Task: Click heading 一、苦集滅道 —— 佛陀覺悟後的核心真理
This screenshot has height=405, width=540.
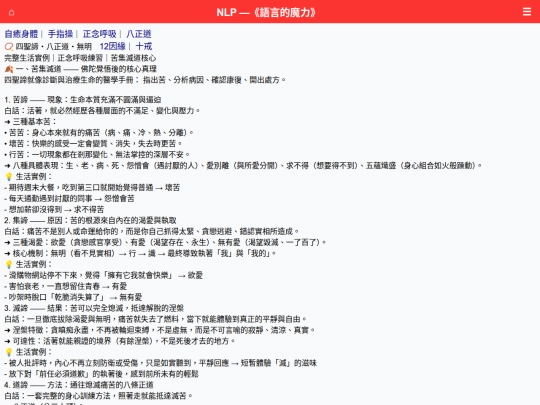Action: pyautogui.click(x=86, y=69)
